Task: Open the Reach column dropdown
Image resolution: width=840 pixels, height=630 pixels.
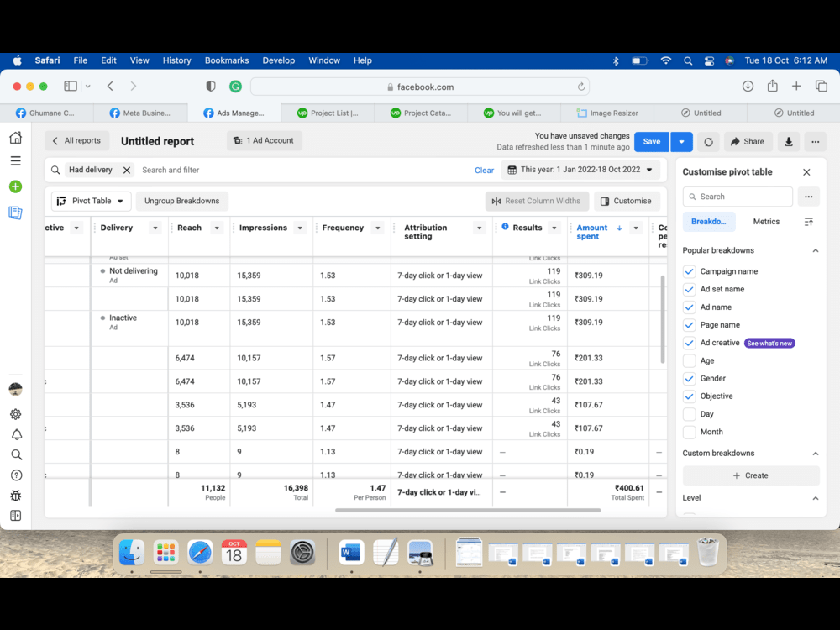Action: tap(217, 228)
